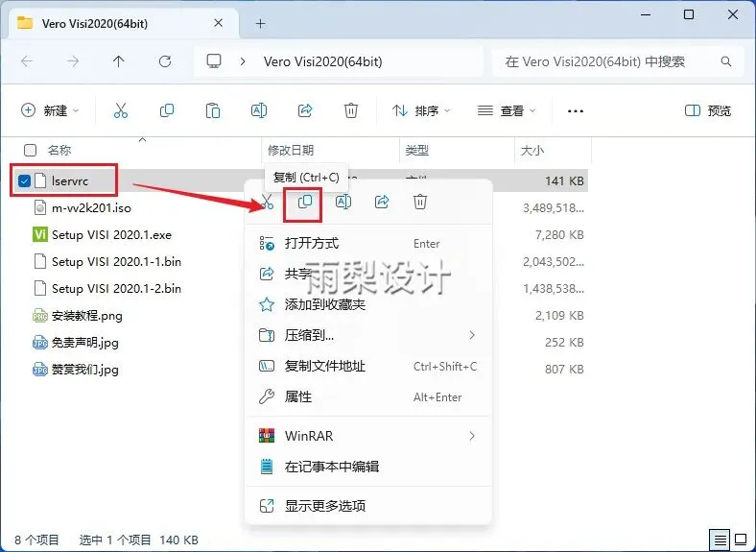Select file Setup VISI 2020.1.exe
This screenshot has width=756, height=552.
(111, 234)
